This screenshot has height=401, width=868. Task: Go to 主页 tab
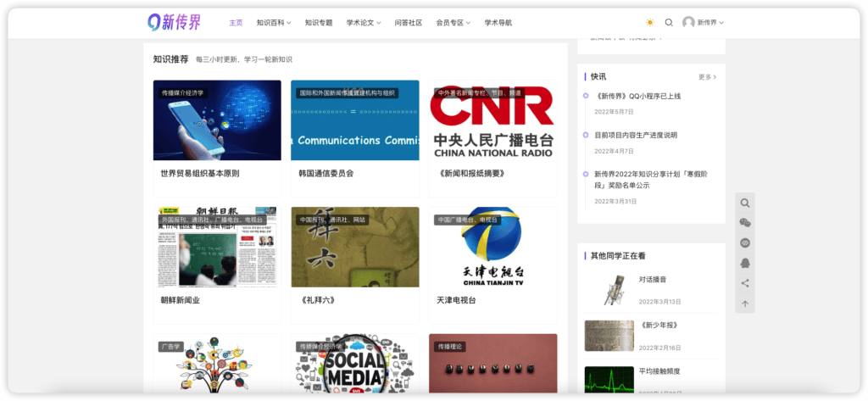(x=236, y=23)
